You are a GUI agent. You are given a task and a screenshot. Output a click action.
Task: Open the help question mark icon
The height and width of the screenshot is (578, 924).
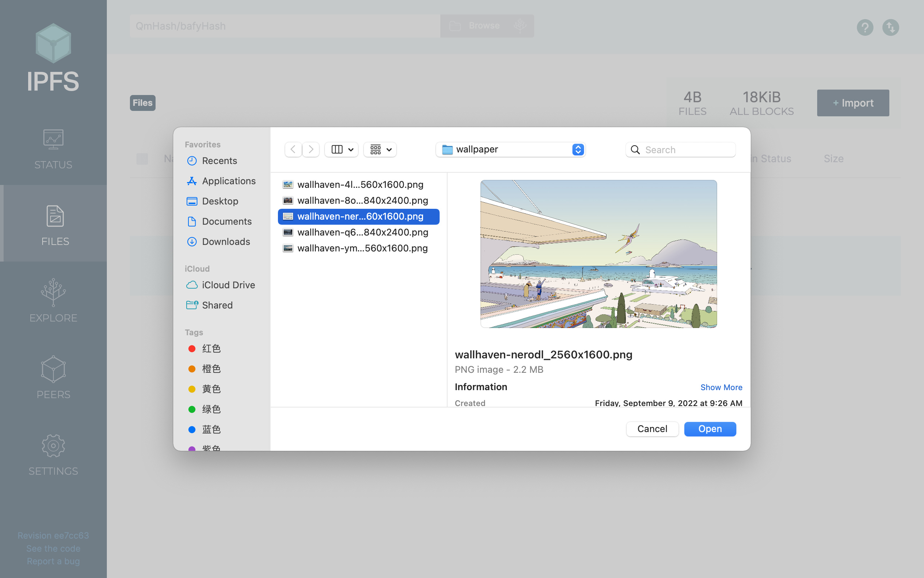pyautogui.click(x=865, y=27)
